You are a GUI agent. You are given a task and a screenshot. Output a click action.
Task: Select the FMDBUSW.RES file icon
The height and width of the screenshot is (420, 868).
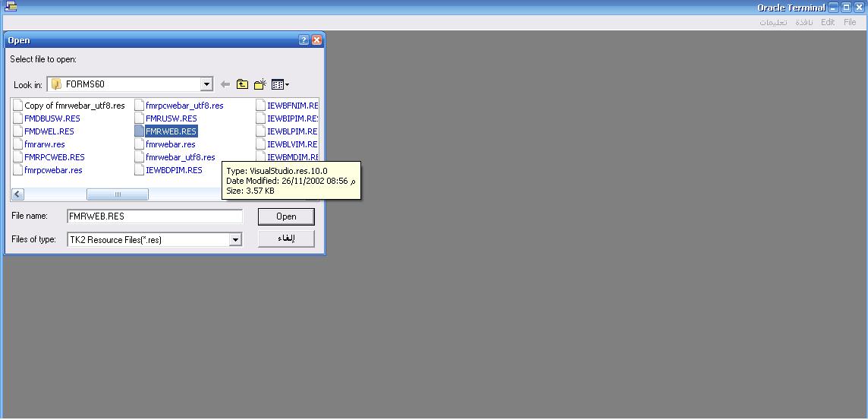18,118
